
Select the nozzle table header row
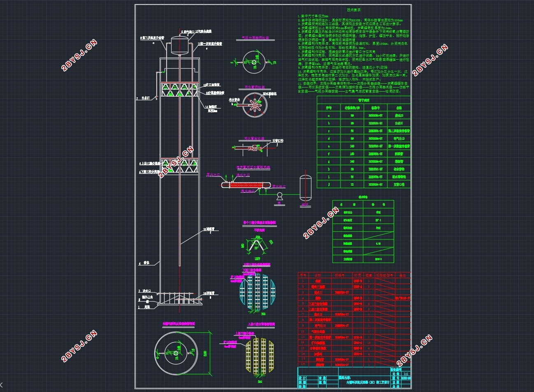(364, 108)
